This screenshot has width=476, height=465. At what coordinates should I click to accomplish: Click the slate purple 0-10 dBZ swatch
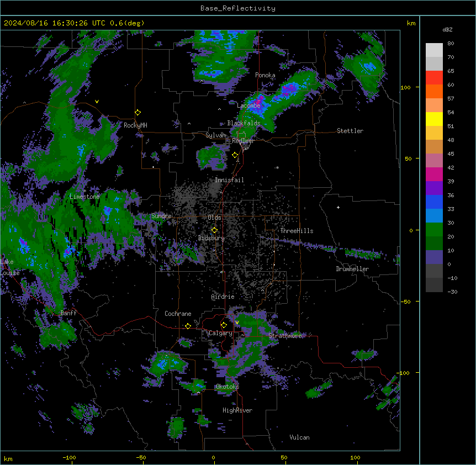point(434,257)
